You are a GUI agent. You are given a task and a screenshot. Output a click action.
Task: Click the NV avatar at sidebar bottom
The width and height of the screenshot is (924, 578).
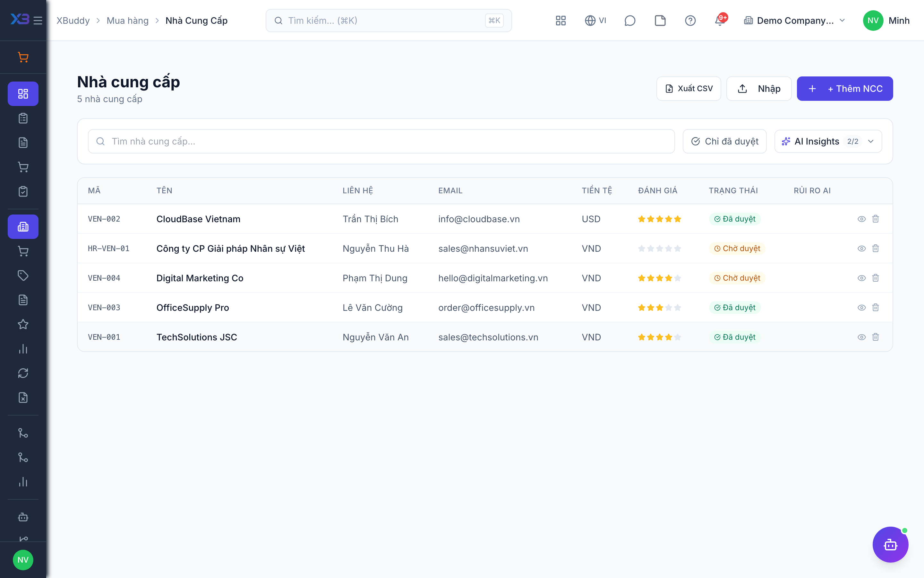point(23,560)
